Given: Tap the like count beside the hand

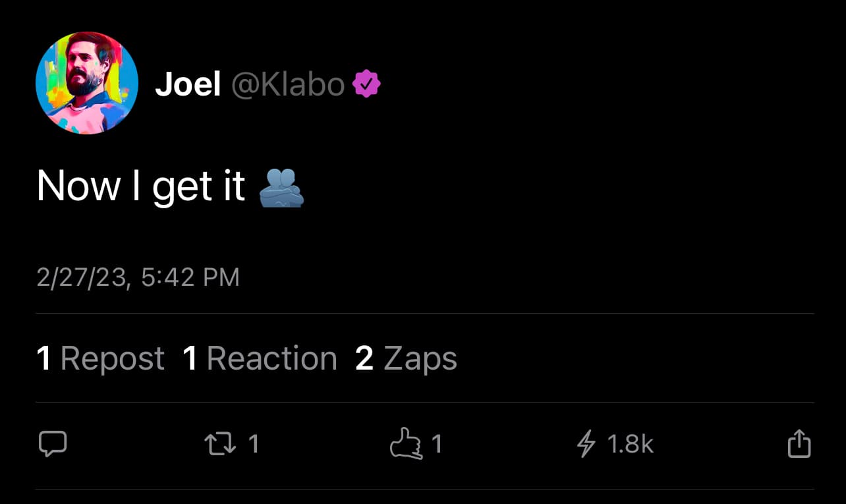Looking at the screenshot, I should point(437,444).
